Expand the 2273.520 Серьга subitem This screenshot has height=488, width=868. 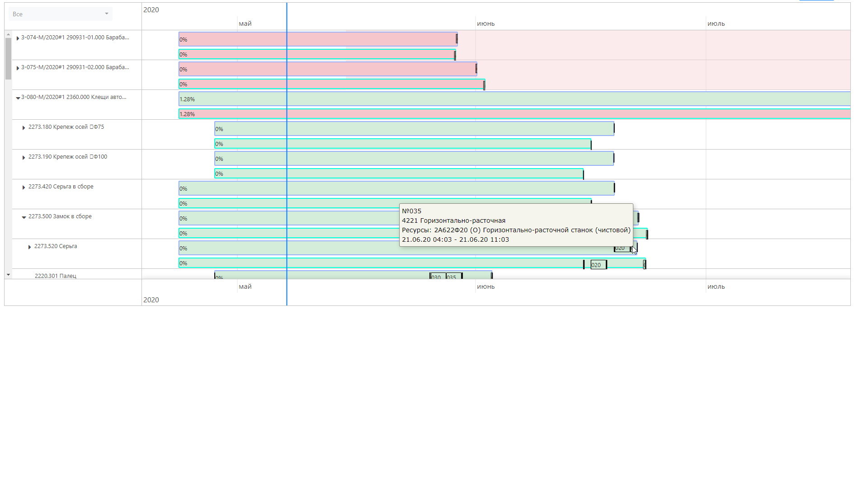coord(29,247)
